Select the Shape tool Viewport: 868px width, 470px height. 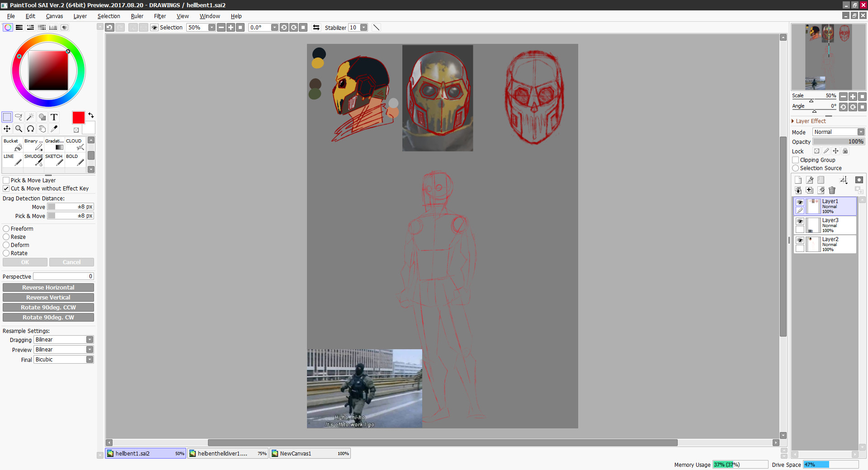click(x=42, y=117)
